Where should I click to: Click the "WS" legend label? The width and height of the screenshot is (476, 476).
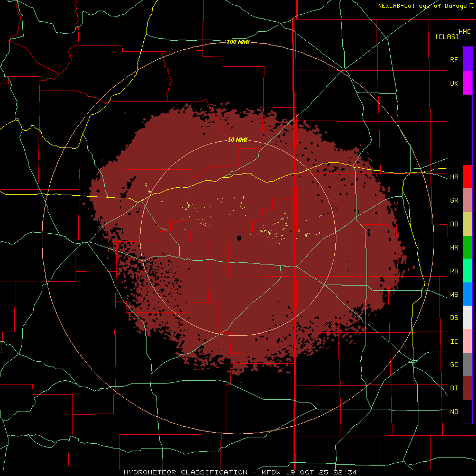454,295
